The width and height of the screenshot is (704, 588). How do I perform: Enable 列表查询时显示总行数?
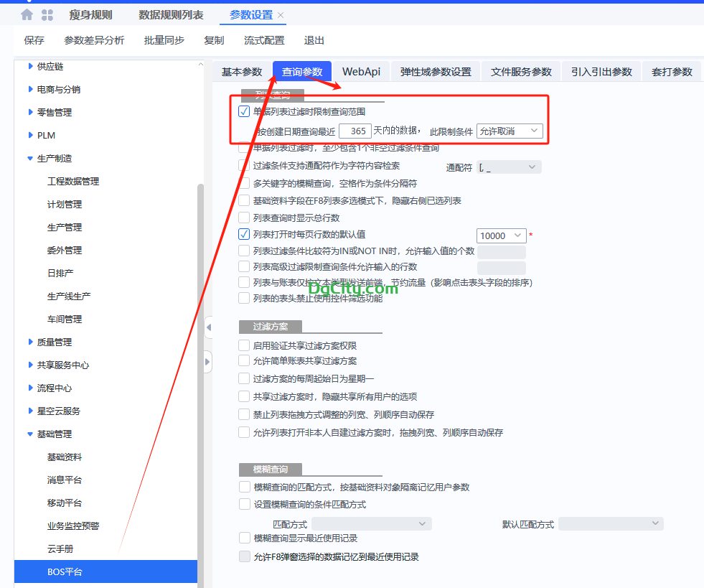(x=244, y=217)
